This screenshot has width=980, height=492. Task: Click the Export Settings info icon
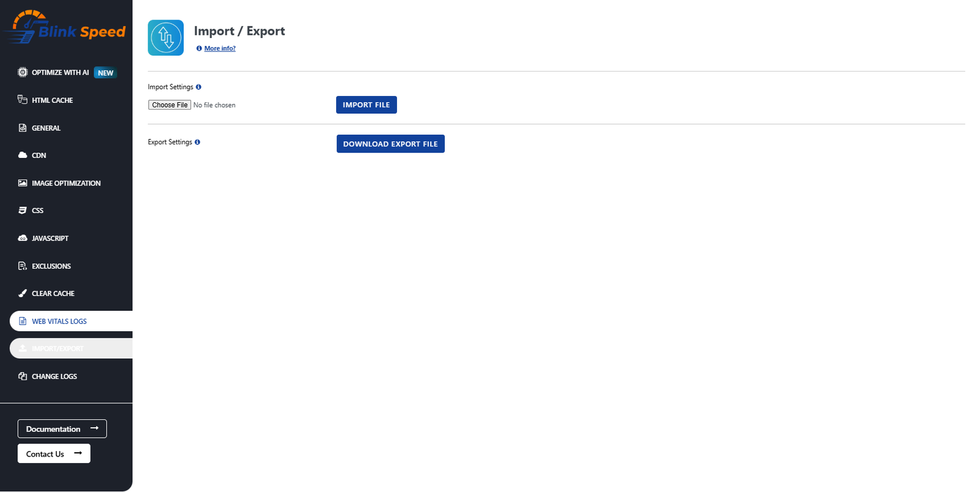click(197, 142)
